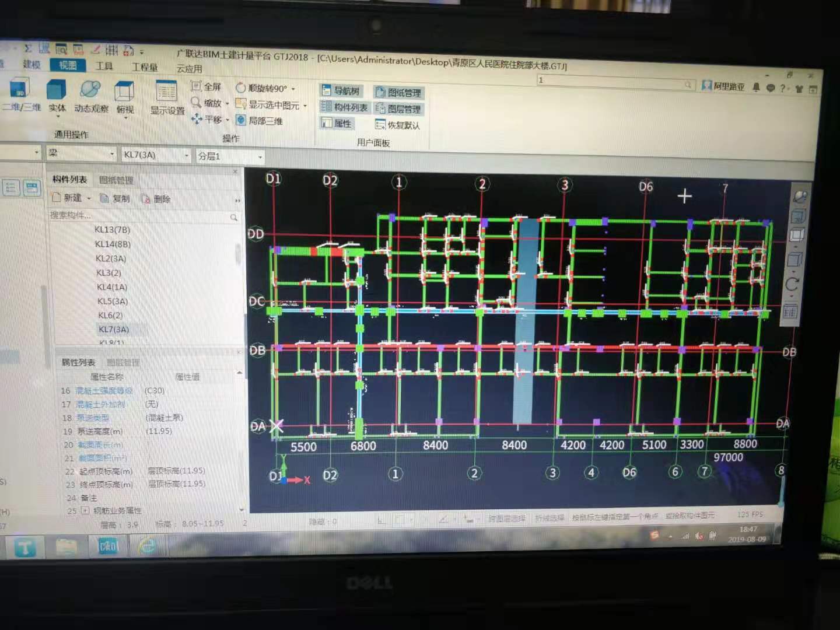
Task: Click the list view icon left of 构件列表
Action: [x=10, y=187]
